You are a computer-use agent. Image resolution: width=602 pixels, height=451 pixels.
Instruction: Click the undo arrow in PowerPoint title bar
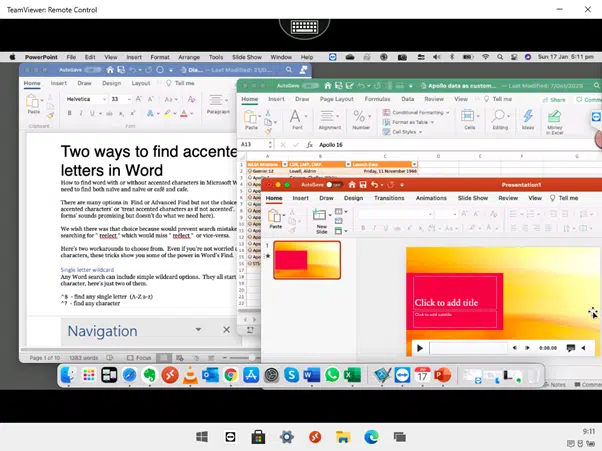click(x=374, y=185)
